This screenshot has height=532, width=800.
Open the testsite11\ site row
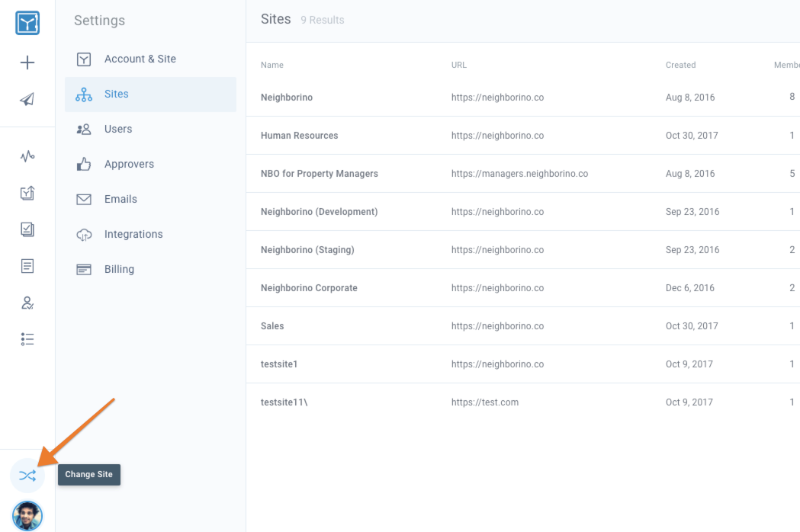[x=523, y=402]
